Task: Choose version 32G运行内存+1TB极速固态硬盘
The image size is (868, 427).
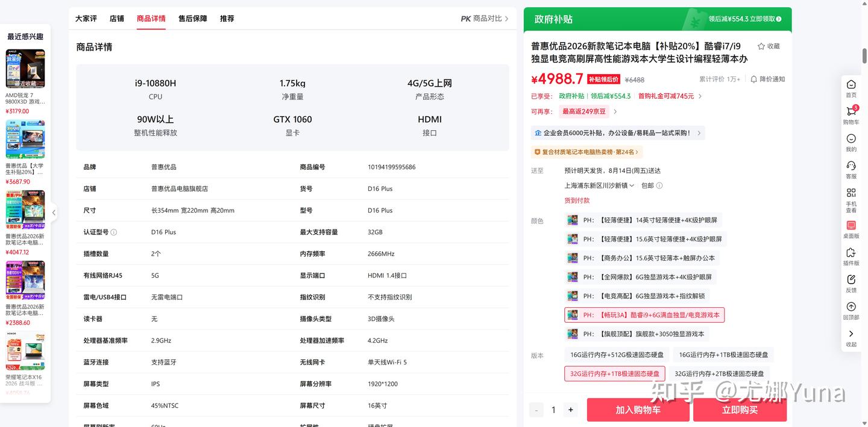Action: 615,373
